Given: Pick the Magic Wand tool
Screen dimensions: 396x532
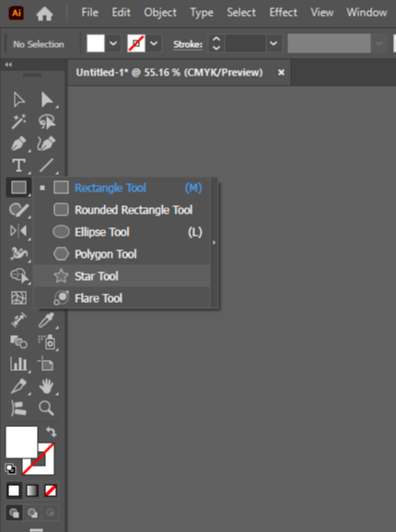Looking at the screenshot, I should (18, 121).
